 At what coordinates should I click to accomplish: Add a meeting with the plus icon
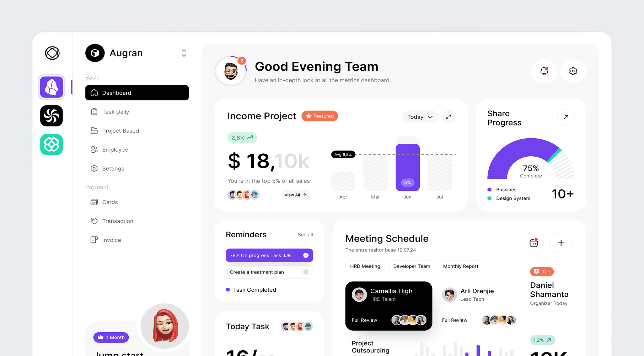tap(561, 243)
